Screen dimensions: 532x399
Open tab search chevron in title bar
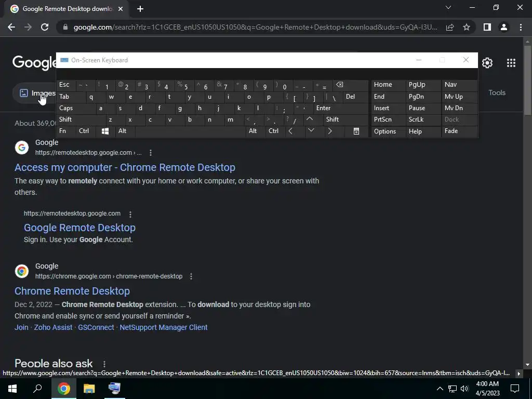pos(448,7)
